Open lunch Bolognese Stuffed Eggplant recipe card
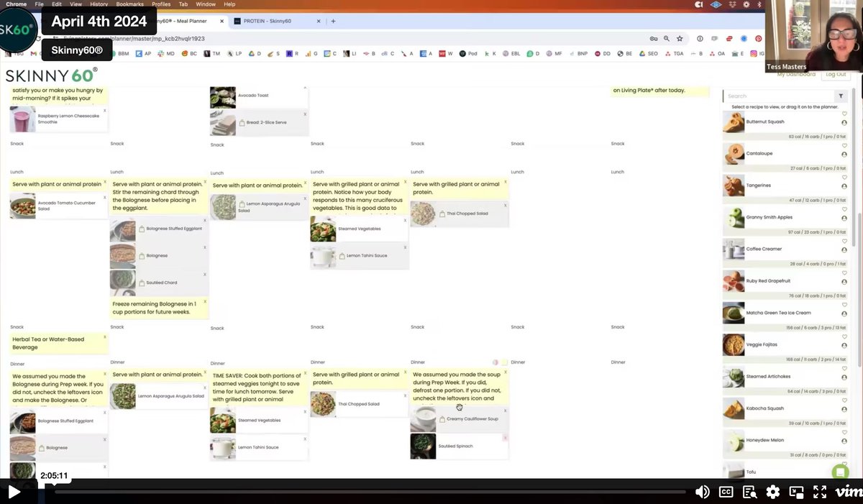Screen dimensions: 863x504 pyautogui.click(x=159, y=229)
